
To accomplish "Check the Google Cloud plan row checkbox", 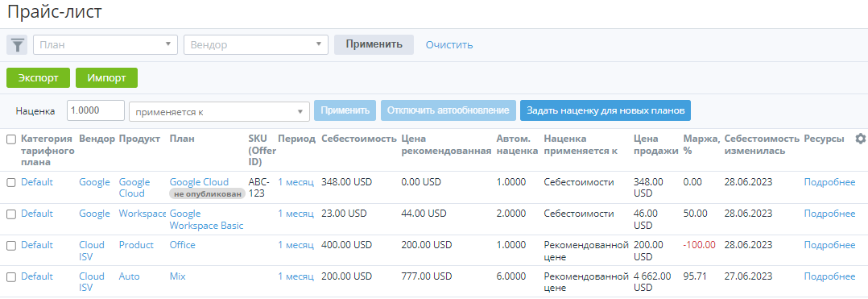I will (x=11, y=183).
